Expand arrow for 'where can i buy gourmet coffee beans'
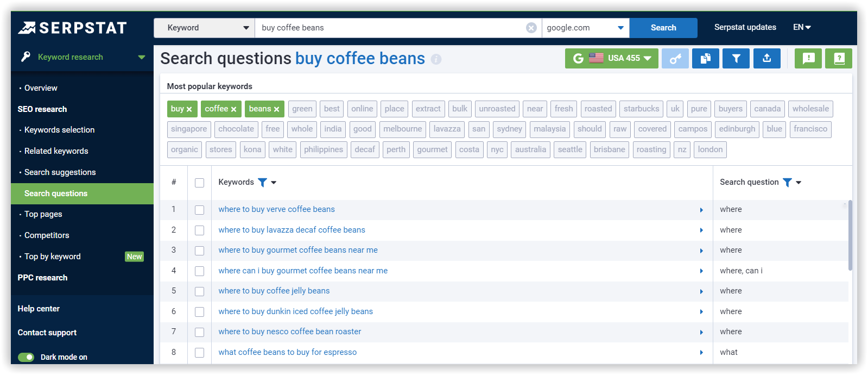This screenshot has width=868, height=375. pyautogui.click(x=701, y=271)
